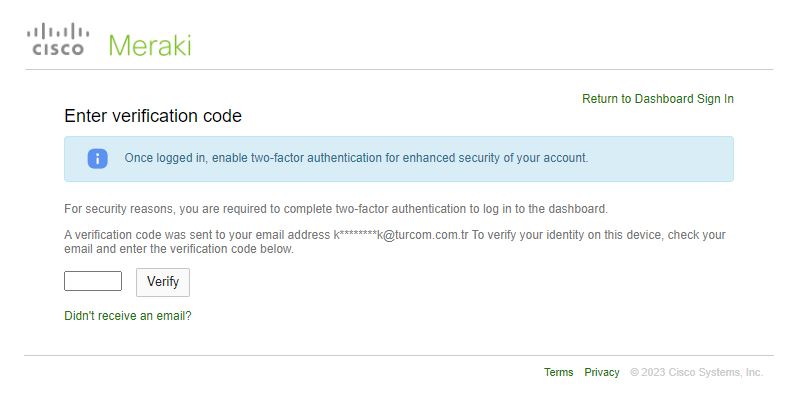
Task: Focus the verification code input field
Action: [93, 281]
